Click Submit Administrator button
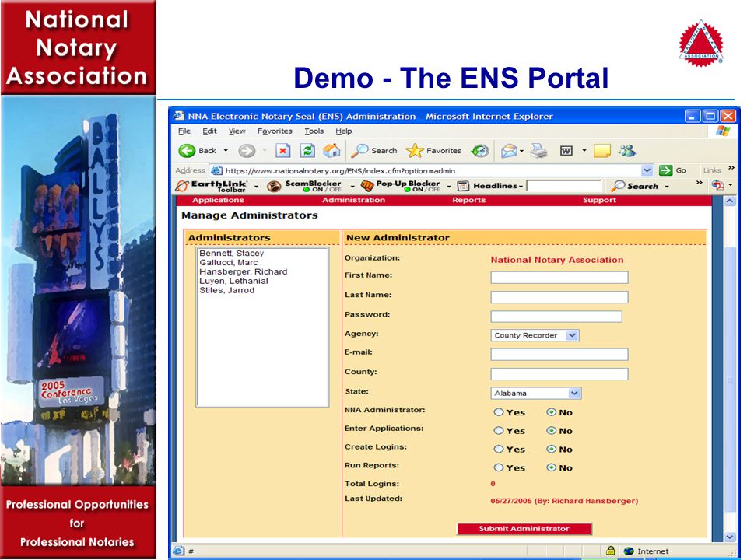Screen dimensions: 747x560 point(524,529)
